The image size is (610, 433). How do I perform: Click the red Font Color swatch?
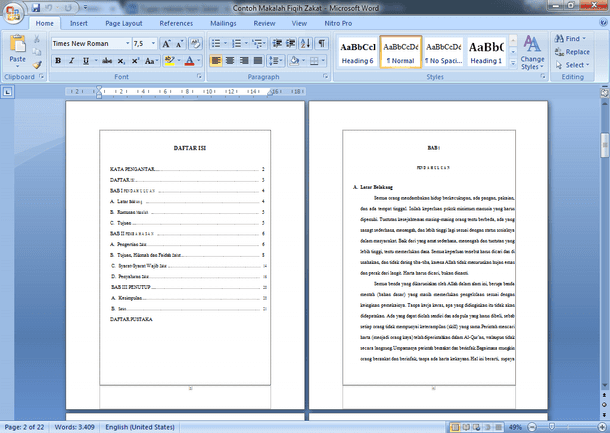pos(189,61)
